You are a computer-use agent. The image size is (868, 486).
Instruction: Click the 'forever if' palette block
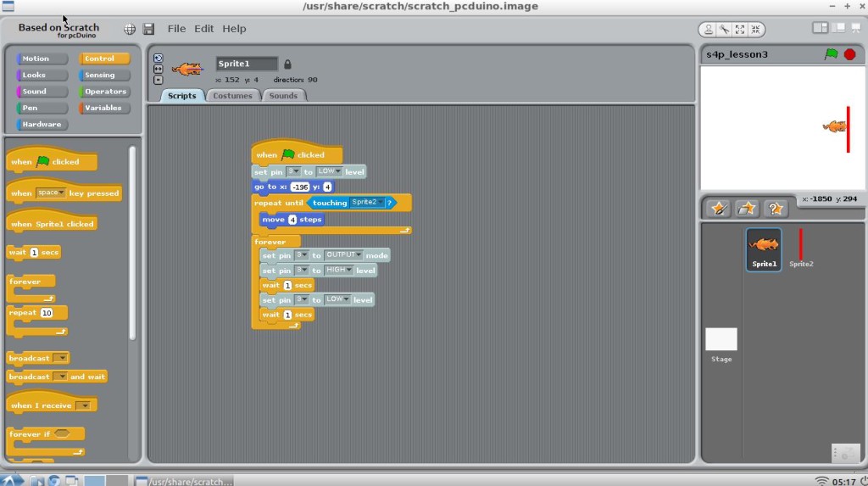click(x=46, y=441)
